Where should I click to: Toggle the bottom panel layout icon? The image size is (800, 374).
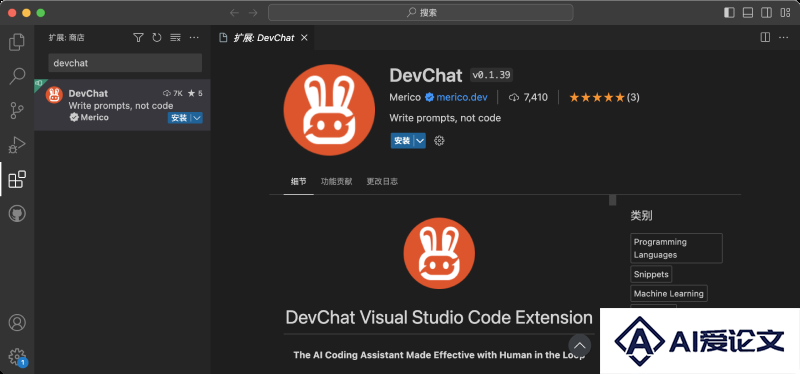747,13
